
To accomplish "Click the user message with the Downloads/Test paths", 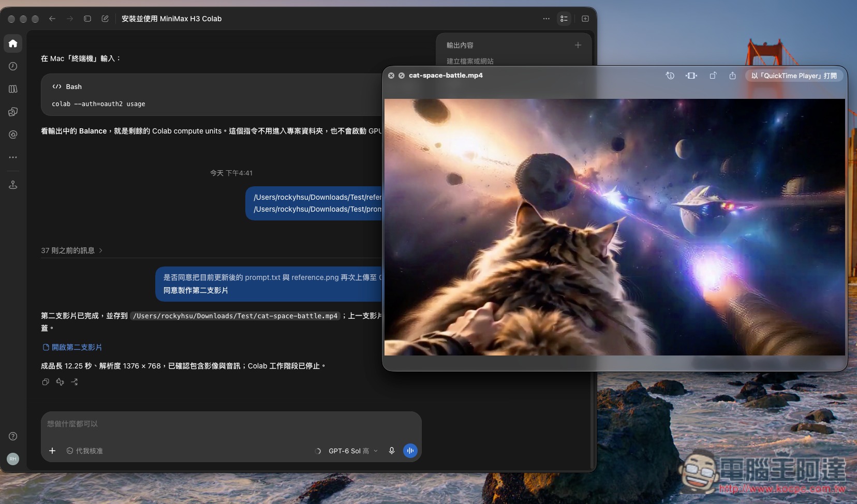I will pyautogui.click(x=315, y=203).
